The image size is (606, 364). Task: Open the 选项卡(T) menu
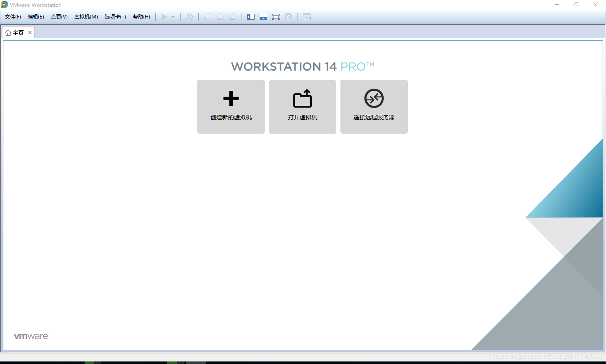(x=115, y=17)
